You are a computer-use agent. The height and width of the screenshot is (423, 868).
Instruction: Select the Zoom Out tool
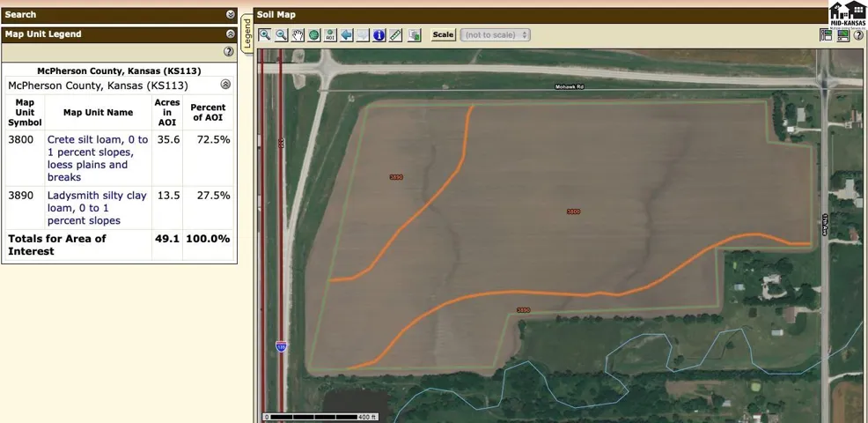coord(282,35)
